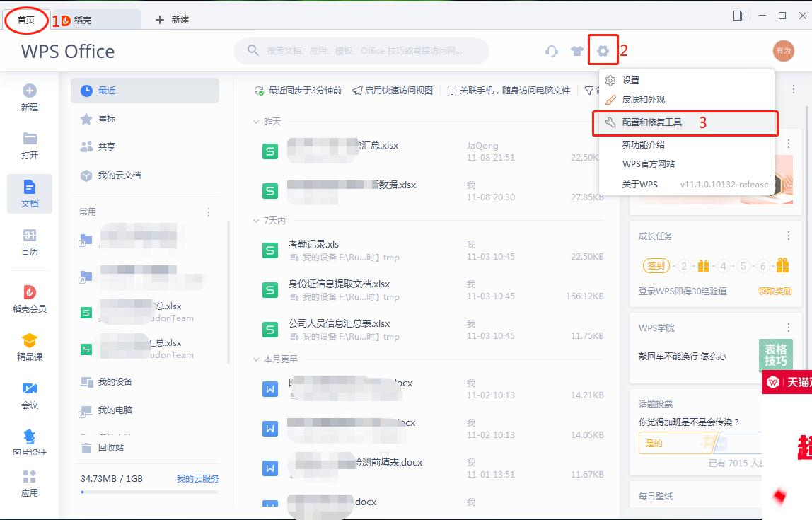Open 精品课 in the sidebar
The image size is (812, 520).
30,347
